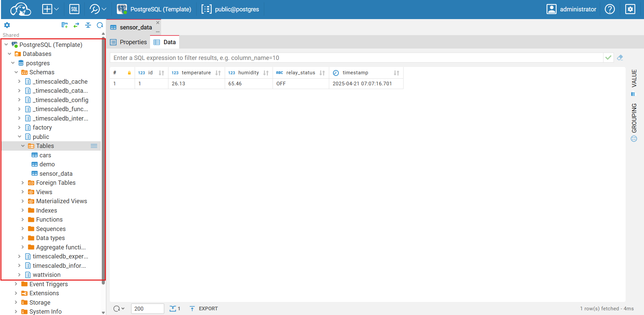The image size is (644, 315).
Task: Select public@postgres schema selector
Action: 230,9
